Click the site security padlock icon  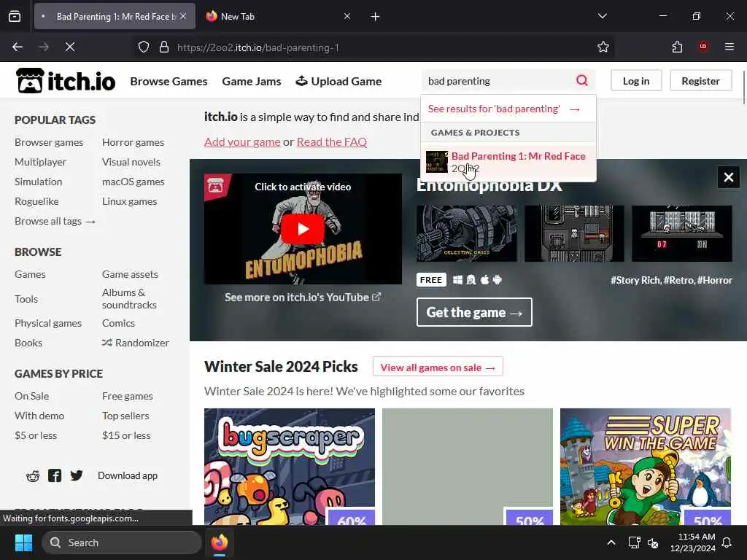point(164,47)
